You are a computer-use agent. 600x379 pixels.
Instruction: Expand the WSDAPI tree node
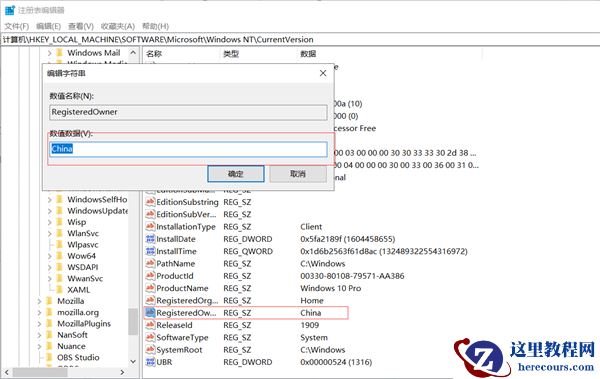point(49,267)
